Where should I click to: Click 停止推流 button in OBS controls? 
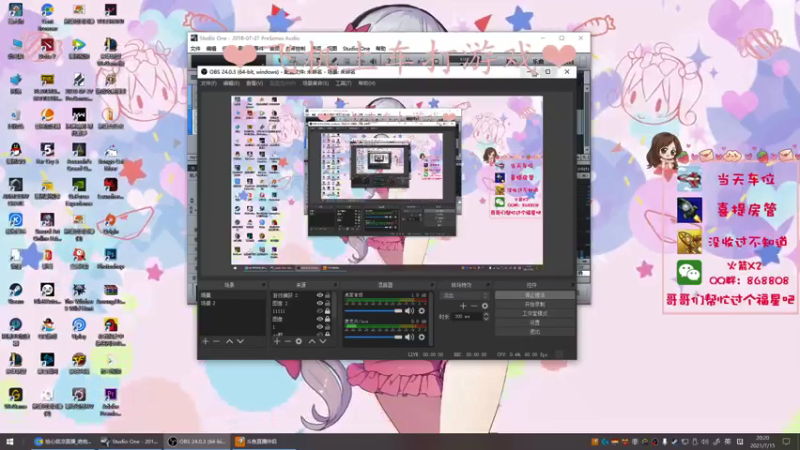pos(535,295)
